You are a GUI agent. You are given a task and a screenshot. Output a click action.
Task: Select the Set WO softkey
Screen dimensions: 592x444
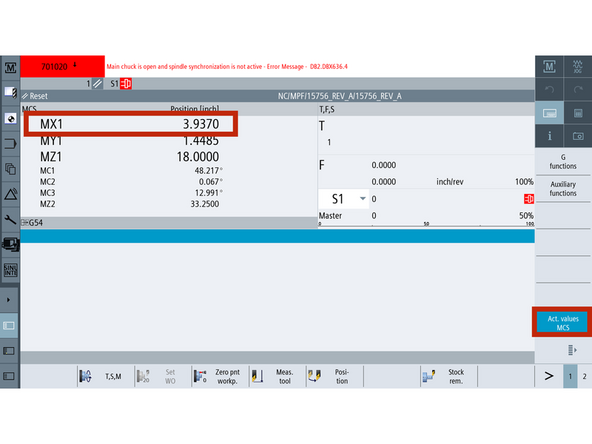click(163, 376)
